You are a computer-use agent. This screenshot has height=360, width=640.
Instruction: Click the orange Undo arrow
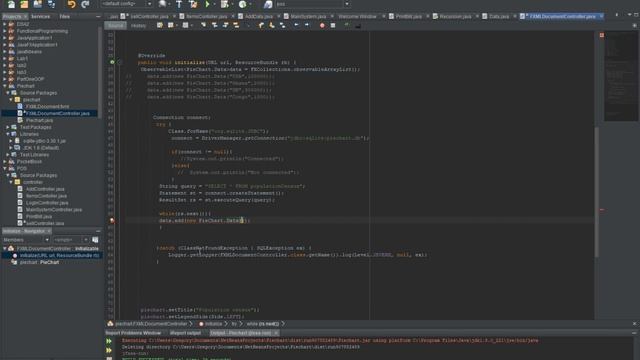71,4
